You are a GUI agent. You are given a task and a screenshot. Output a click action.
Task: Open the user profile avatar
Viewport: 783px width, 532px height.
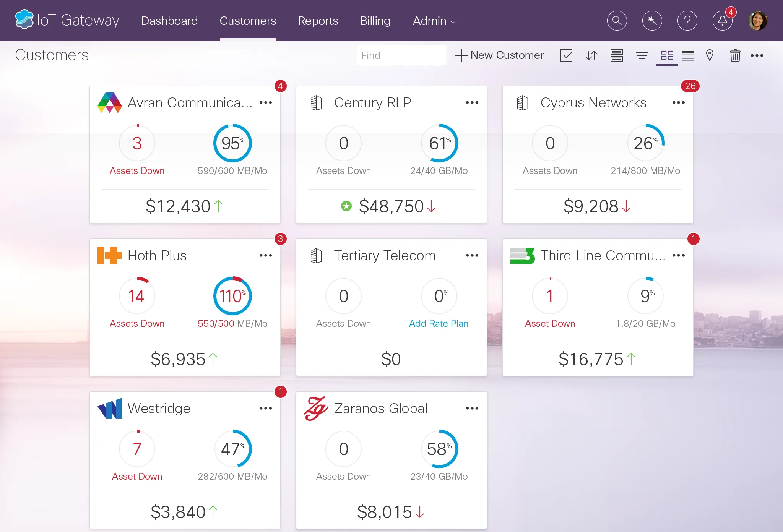coord(757,21)
